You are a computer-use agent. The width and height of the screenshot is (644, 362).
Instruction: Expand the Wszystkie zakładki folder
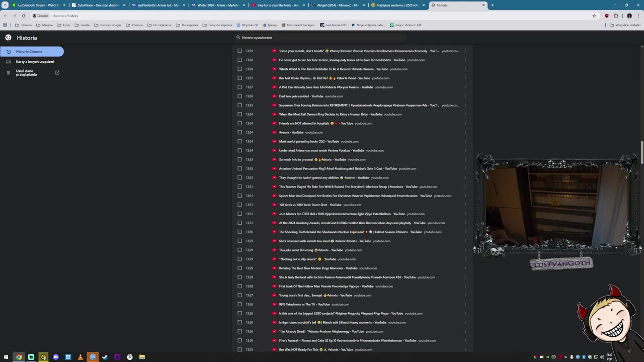[x=625, y=25]
